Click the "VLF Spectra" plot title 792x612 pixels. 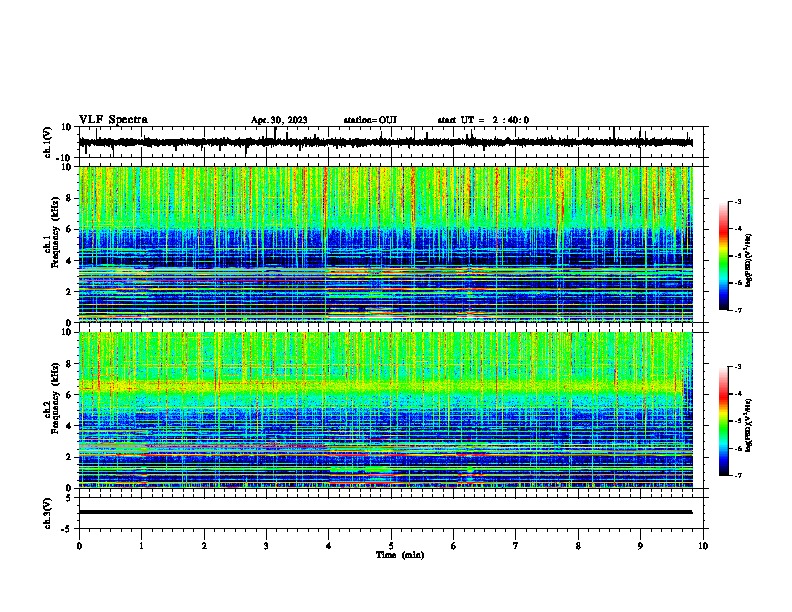(113, 120)
